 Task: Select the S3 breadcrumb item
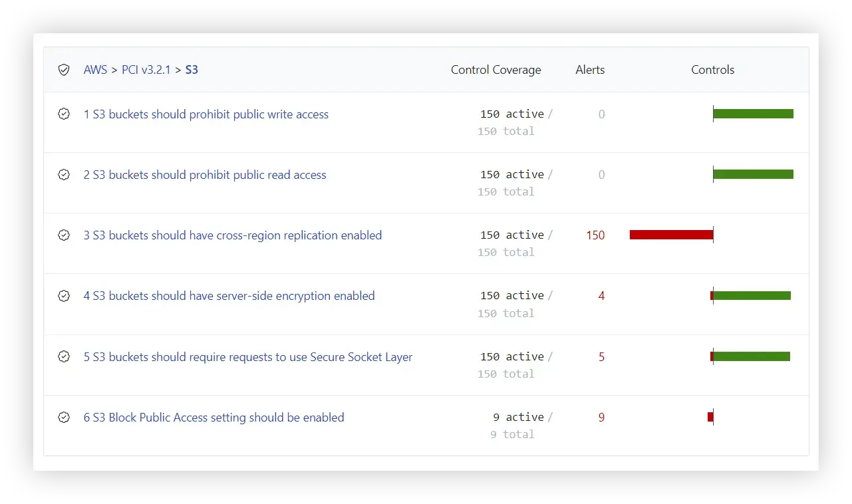[192, 70]
